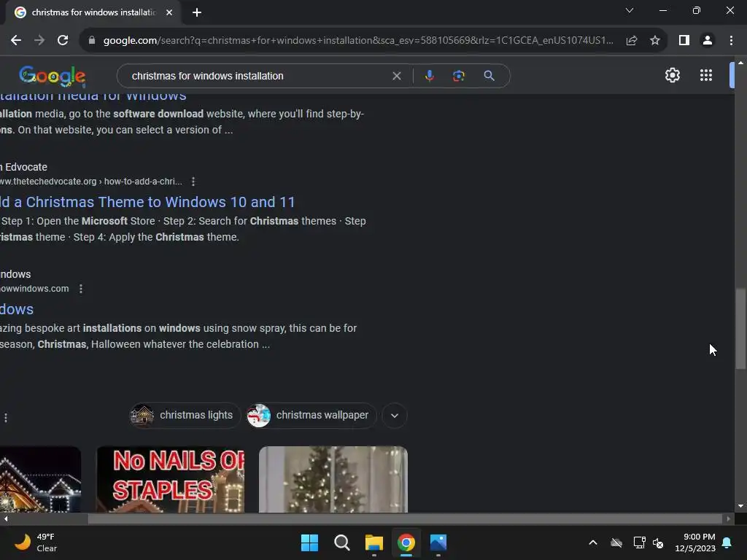Click the horizontal scroll-left arrow
The width and height of the screenshot is (747, 560).
6,519
